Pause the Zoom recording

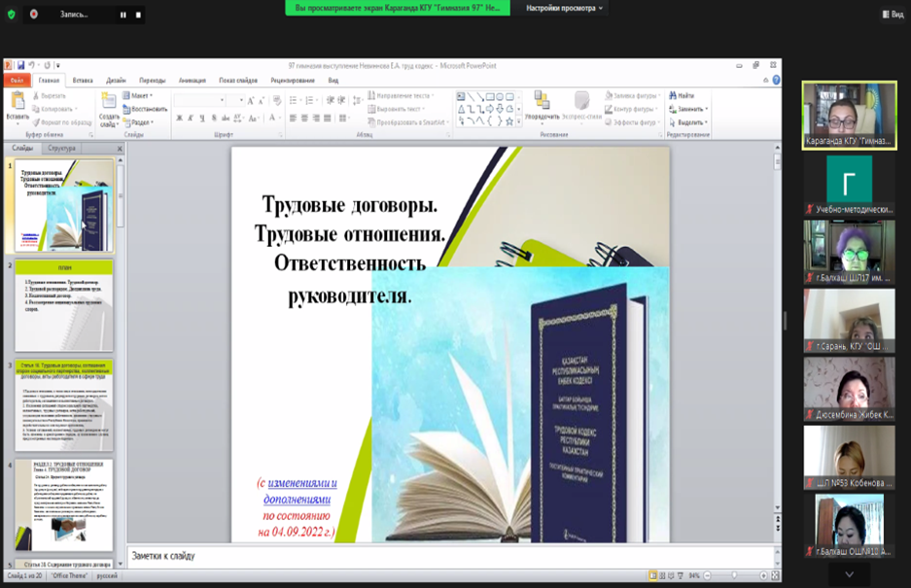tap(123, 15)
